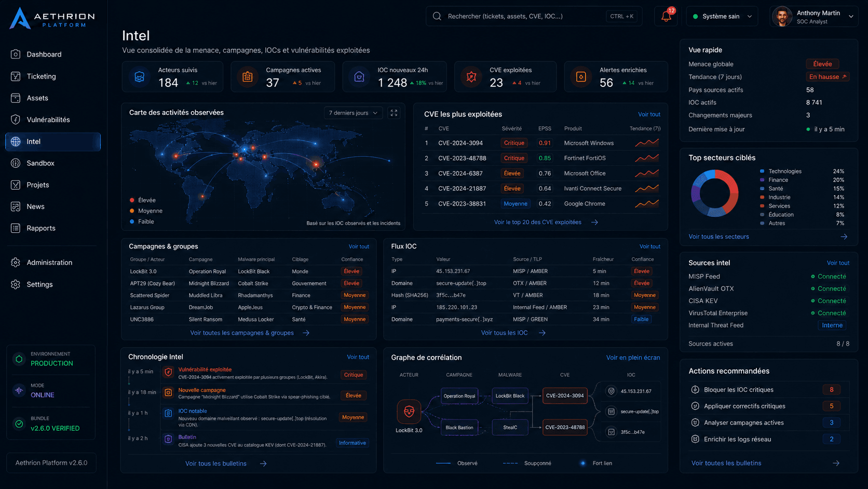Click Voir tous les secteurs link
This screenshot has height=489, width=868.
pyautogui.click(x=718, y=237)
